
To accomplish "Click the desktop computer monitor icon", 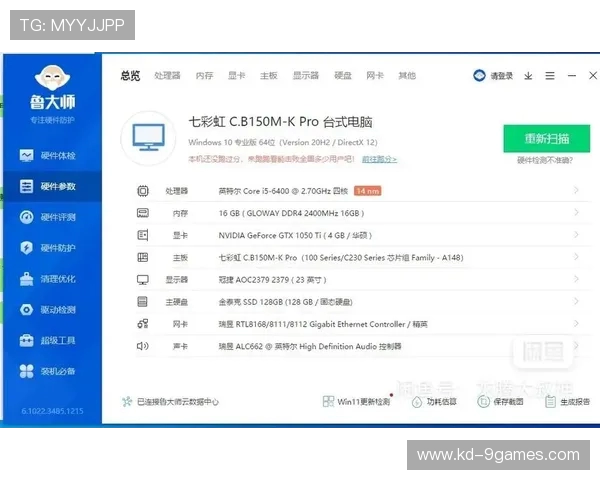I will tap(148, 137).
